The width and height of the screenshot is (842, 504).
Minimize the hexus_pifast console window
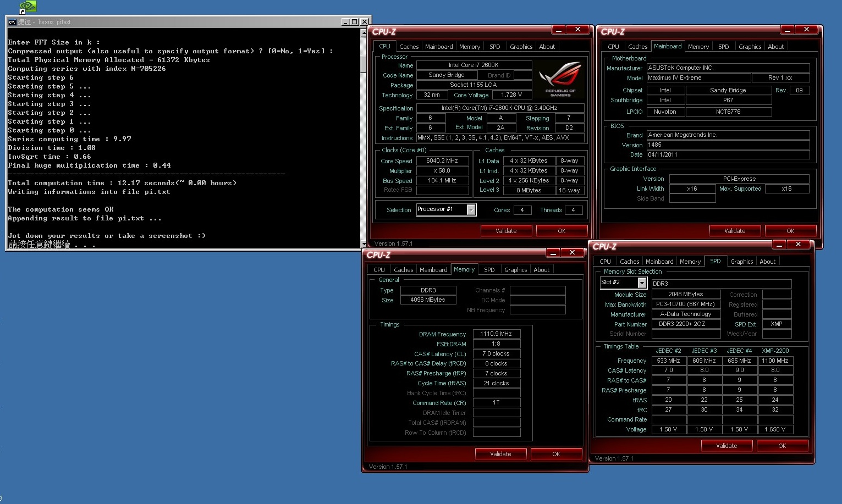[345, 22]
